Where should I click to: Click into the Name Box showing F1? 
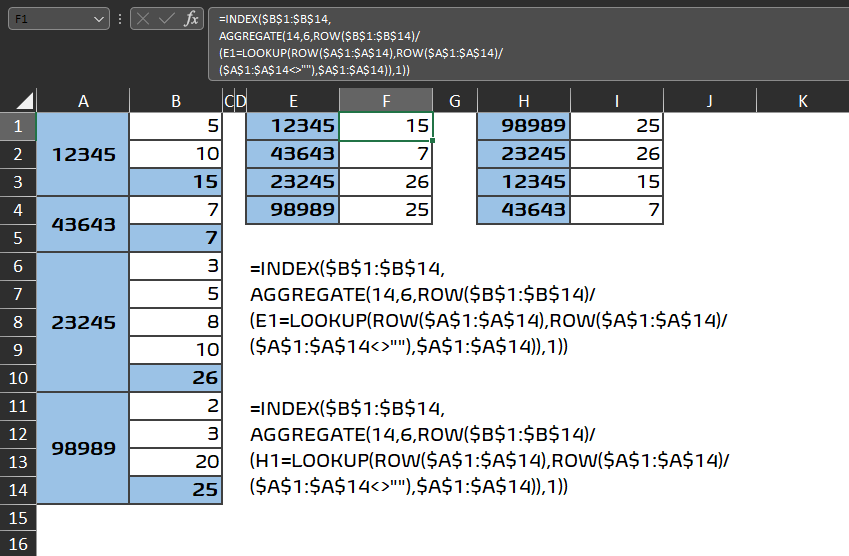50,19
